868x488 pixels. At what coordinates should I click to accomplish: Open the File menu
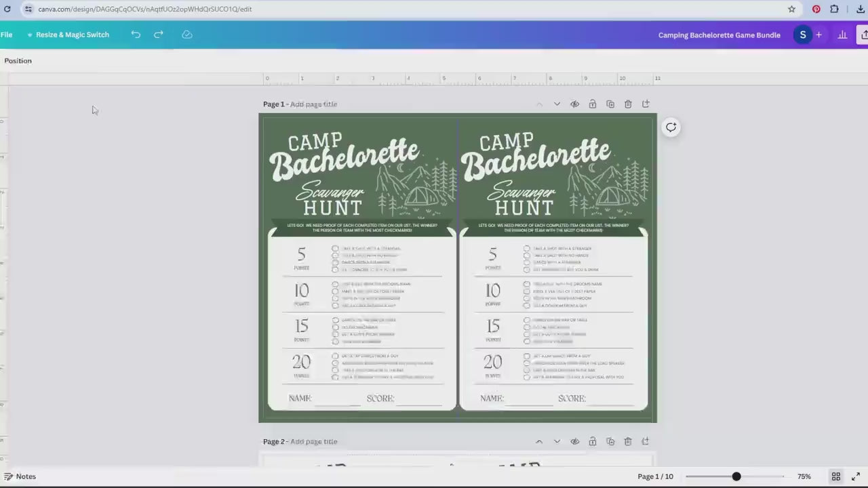(6, 35)
